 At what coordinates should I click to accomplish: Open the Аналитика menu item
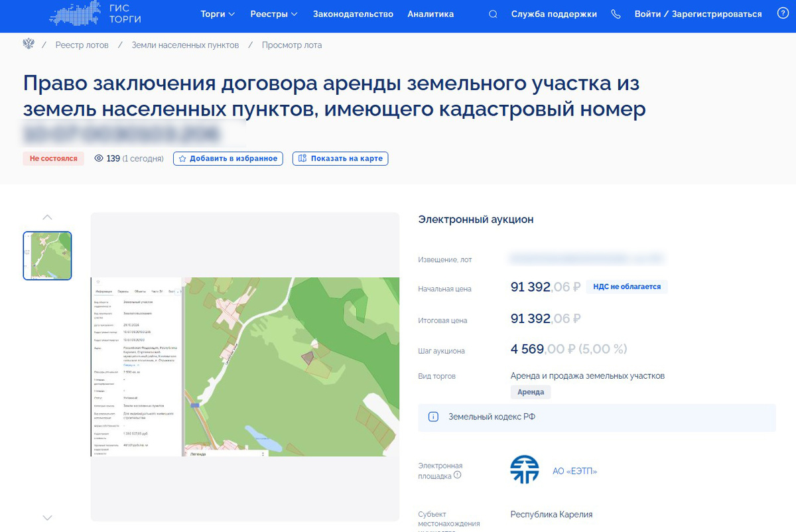coord(431,13)
